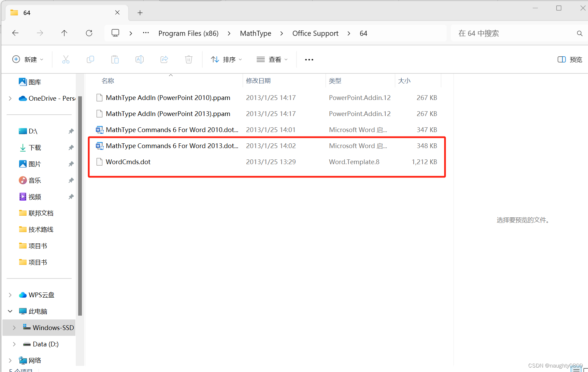588x372 pixels.
Task: Navigate to Office Support breadcrumb folder
Action: [x=315, y=33]
